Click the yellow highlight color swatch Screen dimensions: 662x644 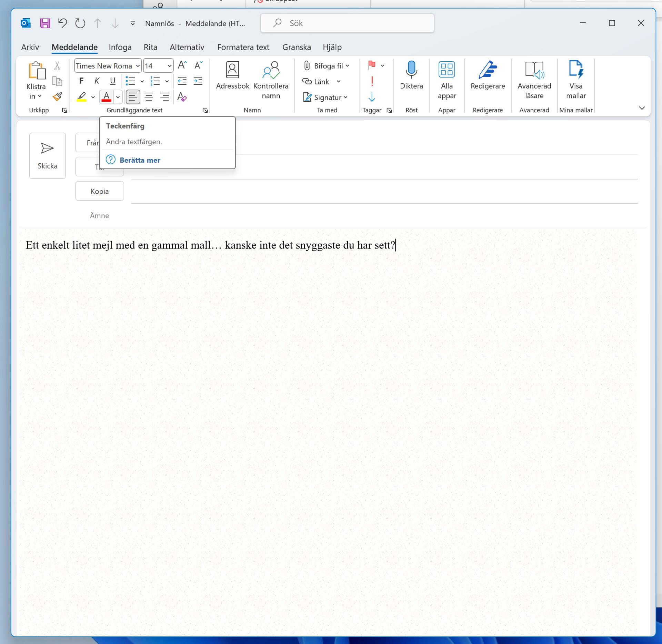[82, 101]
